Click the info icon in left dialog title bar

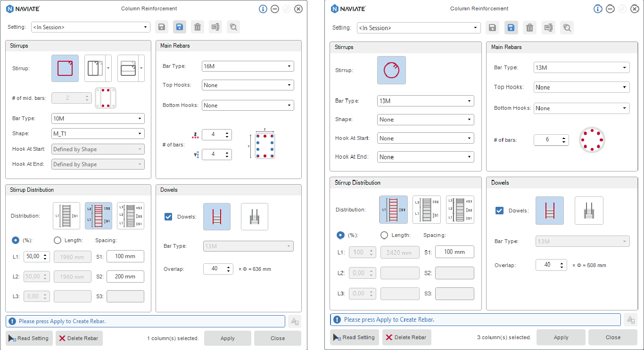(x=263, y=9)
